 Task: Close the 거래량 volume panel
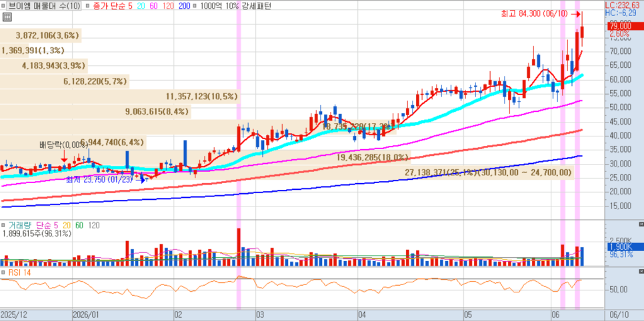pyautogui.click(x=641, y=225)
